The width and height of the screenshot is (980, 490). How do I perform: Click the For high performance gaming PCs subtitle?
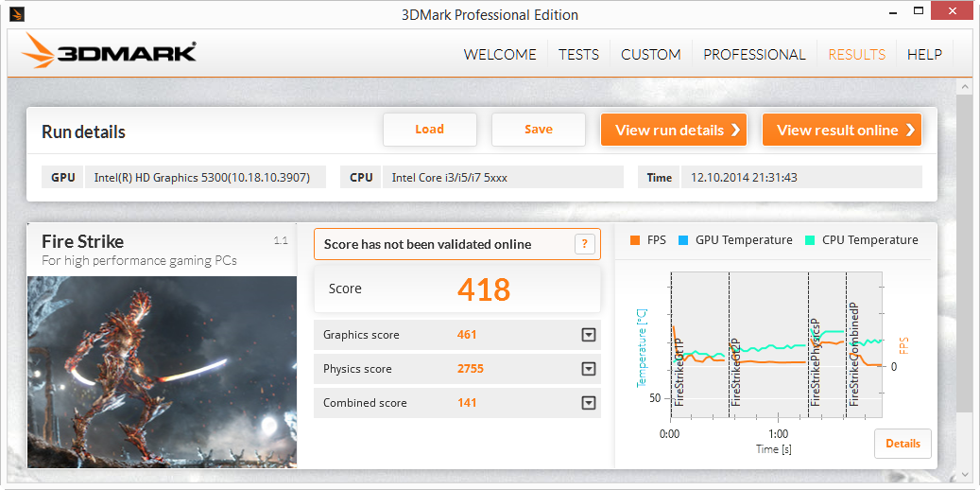tap(139, 260)
